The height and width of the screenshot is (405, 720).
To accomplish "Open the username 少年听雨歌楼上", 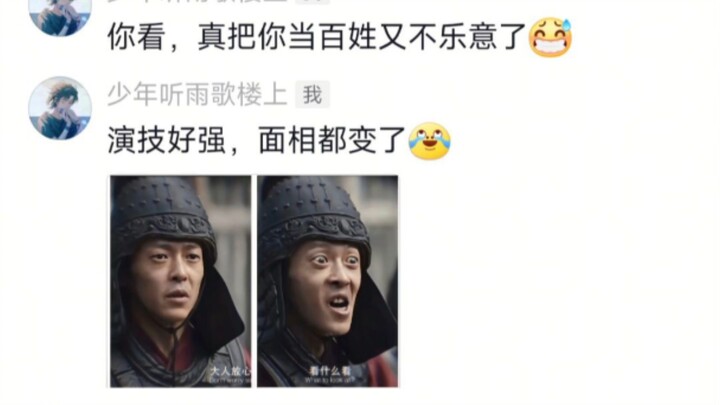I will coord(197,95).
